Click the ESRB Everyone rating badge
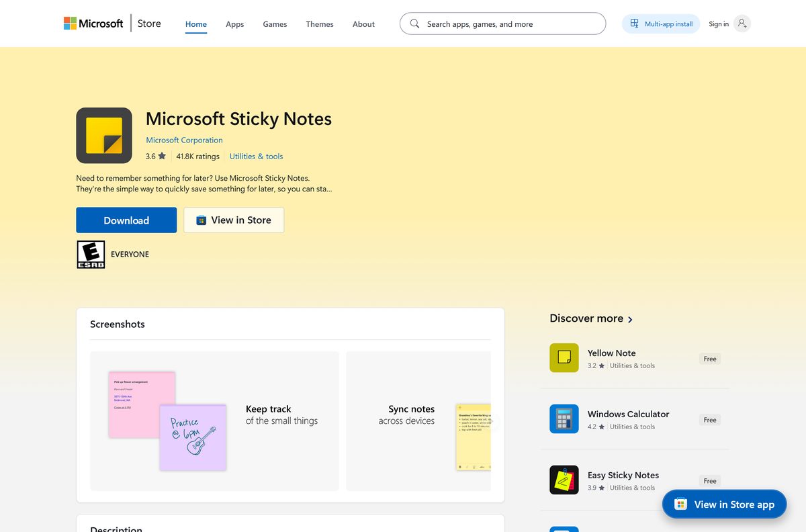The width and height of the screenshot is (806, 532). pyautogui.click(x=91, y=255)
